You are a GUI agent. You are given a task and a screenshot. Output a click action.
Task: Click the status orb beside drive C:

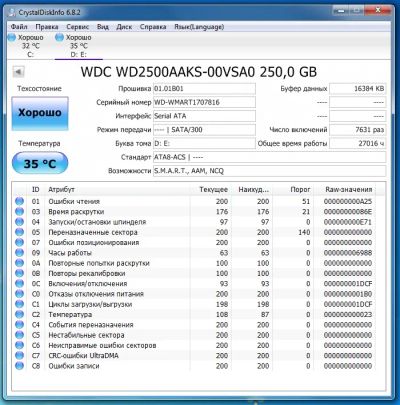click(x=12, y=37)
